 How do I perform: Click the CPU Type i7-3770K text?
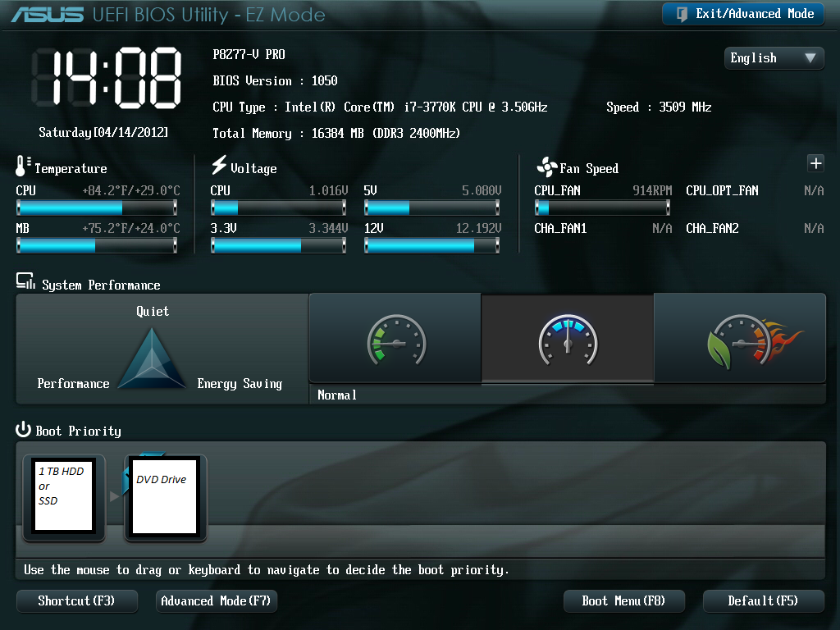pyautogui.click(x=380, y=107)
